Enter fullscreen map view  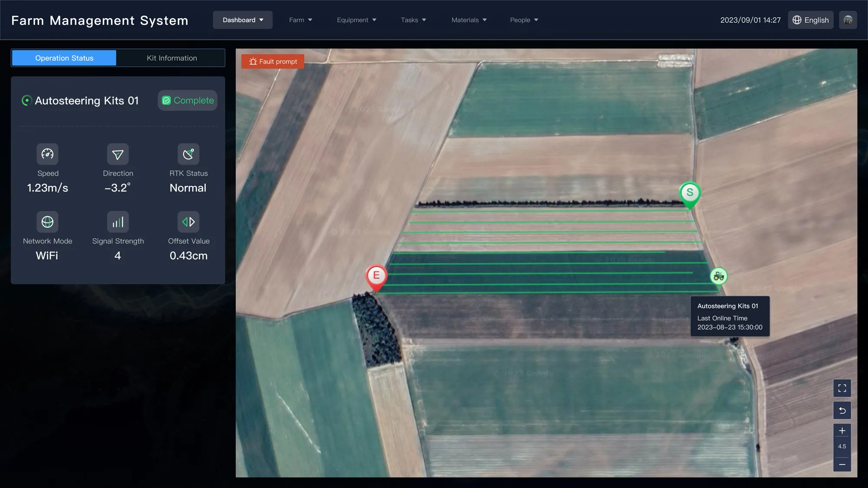[842, 388]
